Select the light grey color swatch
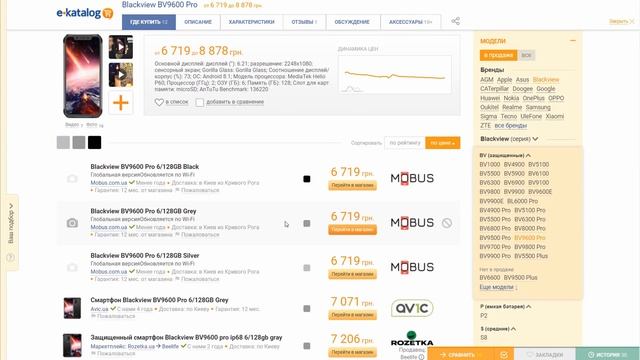 63,142
